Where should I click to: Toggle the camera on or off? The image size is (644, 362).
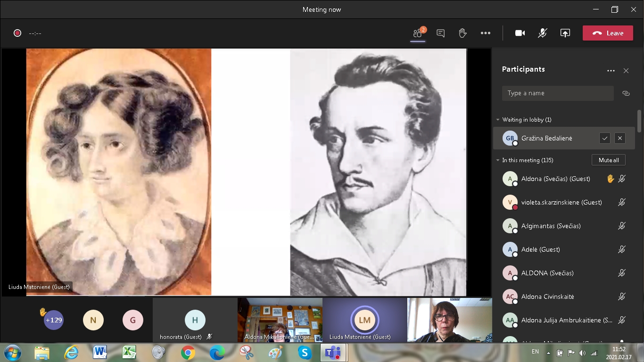pos(520,33)
